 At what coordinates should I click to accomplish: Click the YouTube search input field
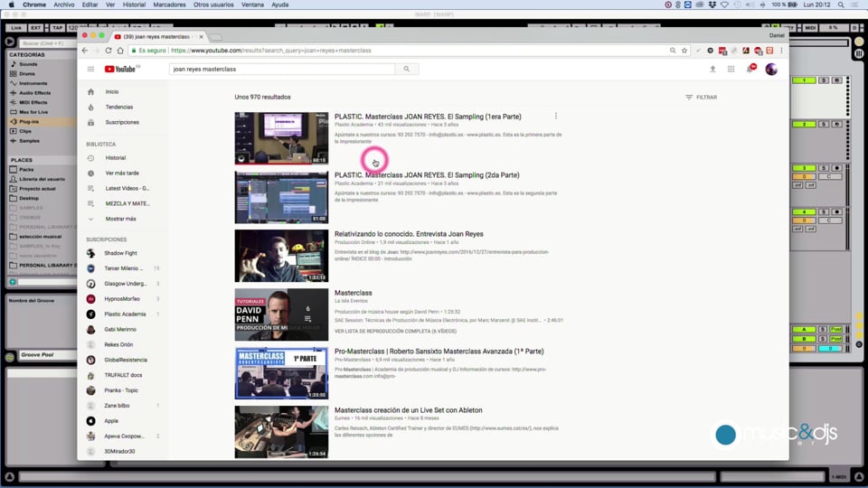coord(282,70)
